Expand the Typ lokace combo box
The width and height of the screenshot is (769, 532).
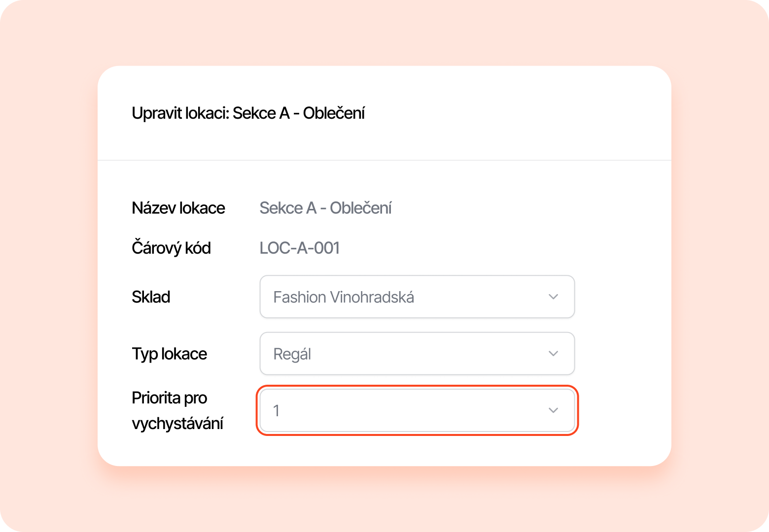pos(417,354)
